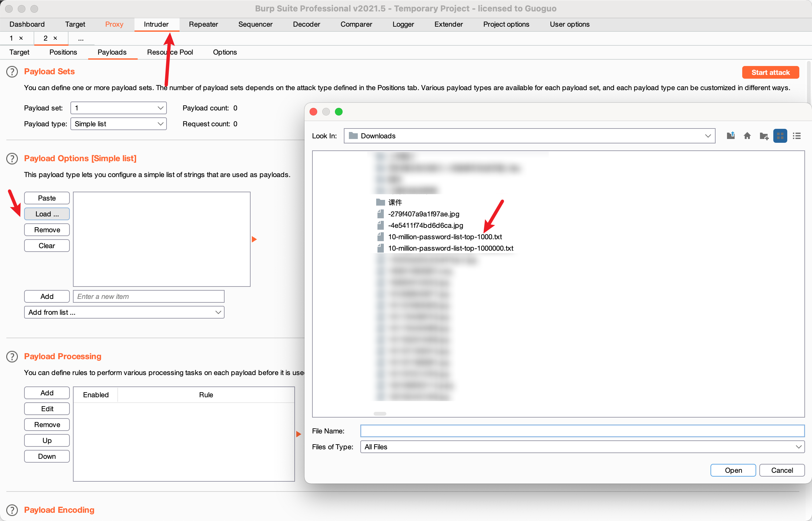Open the Files of Type dropdown
812x521 pixels.
pos(582,447)
